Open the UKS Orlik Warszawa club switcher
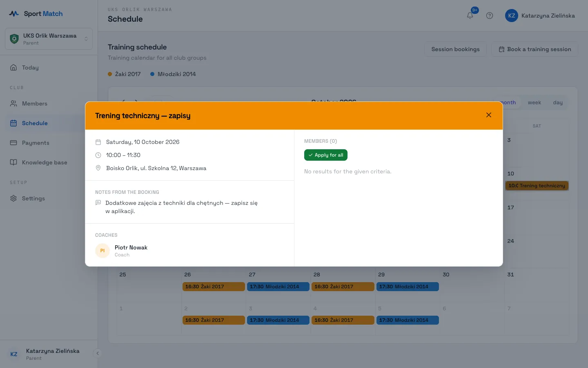Viewport: 588px width, 368px height. (49, 39)
